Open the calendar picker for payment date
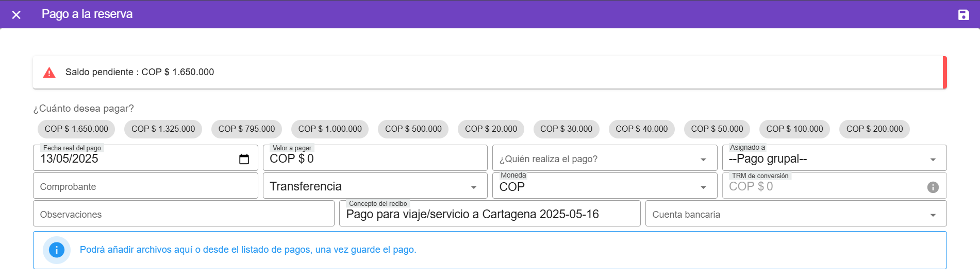This screenshot has width=980, height=280. coord(244,159)
